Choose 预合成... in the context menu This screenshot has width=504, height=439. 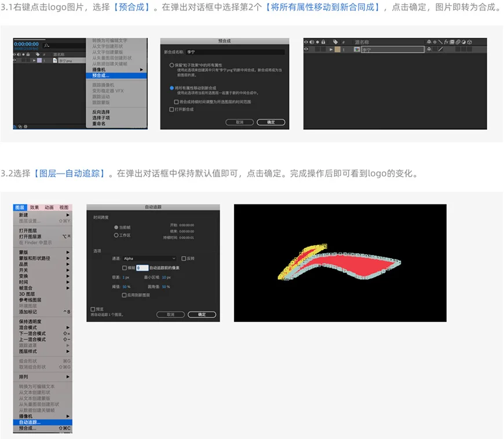point(116,76)
